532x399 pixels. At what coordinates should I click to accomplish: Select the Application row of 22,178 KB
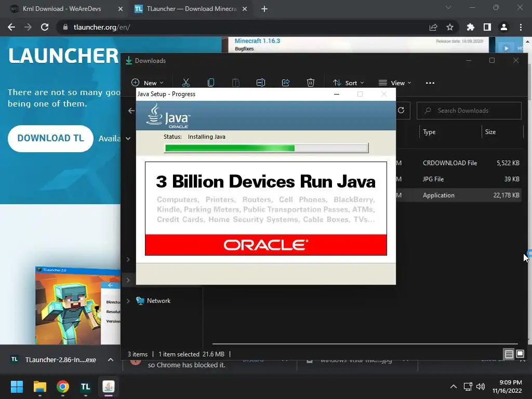point(459,195)
